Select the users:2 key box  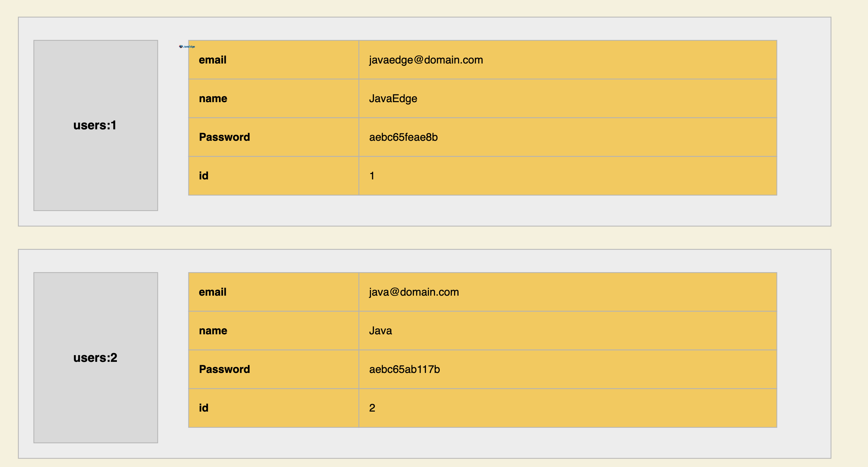pos(95,357)
